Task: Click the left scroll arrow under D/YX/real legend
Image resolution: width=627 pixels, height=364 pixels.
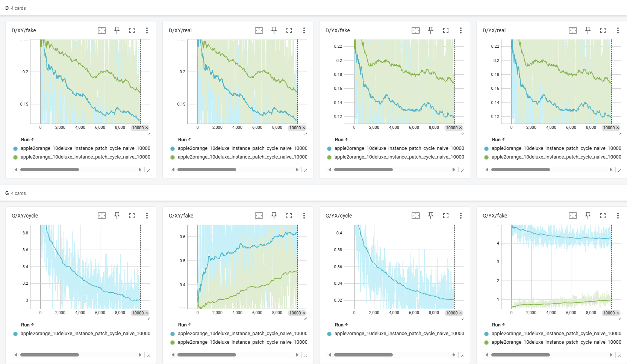Action: click(x=487, y=170)
